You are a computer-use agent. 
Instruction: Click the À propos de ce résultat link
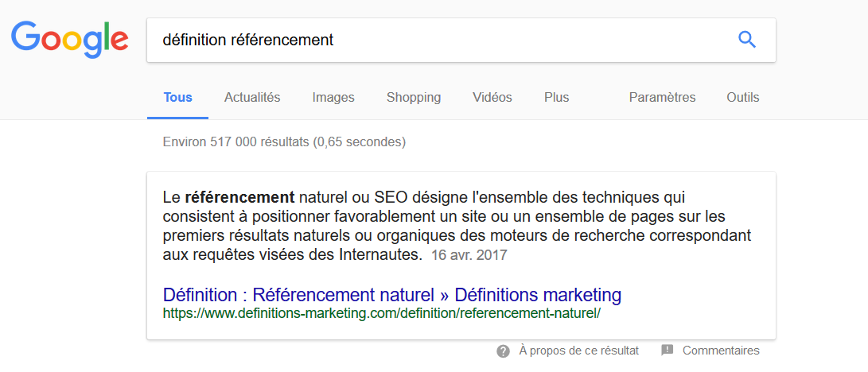tap(578, 351)
